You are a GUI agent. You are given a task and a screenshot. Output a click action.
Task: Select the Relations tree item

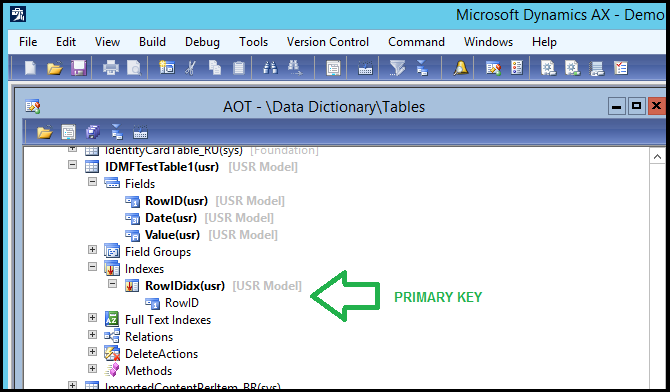pos(149,337)
